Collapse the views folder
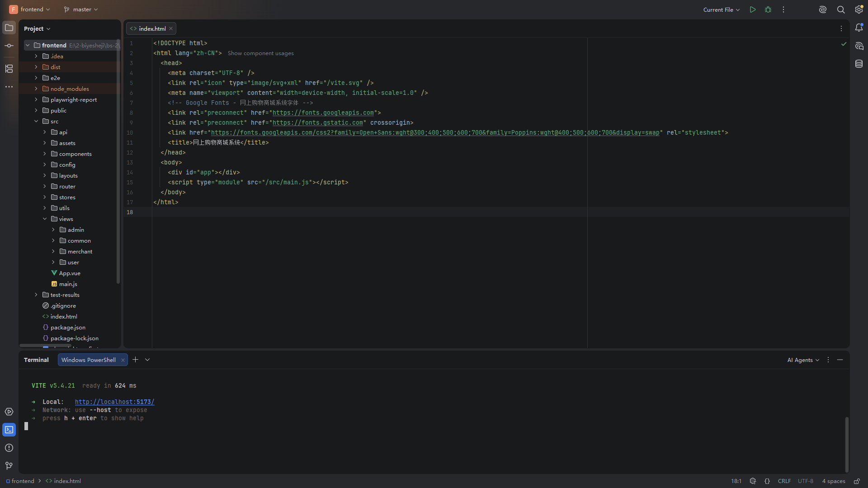This screenshot has width=868, height=488. click(x=45, y=219)
